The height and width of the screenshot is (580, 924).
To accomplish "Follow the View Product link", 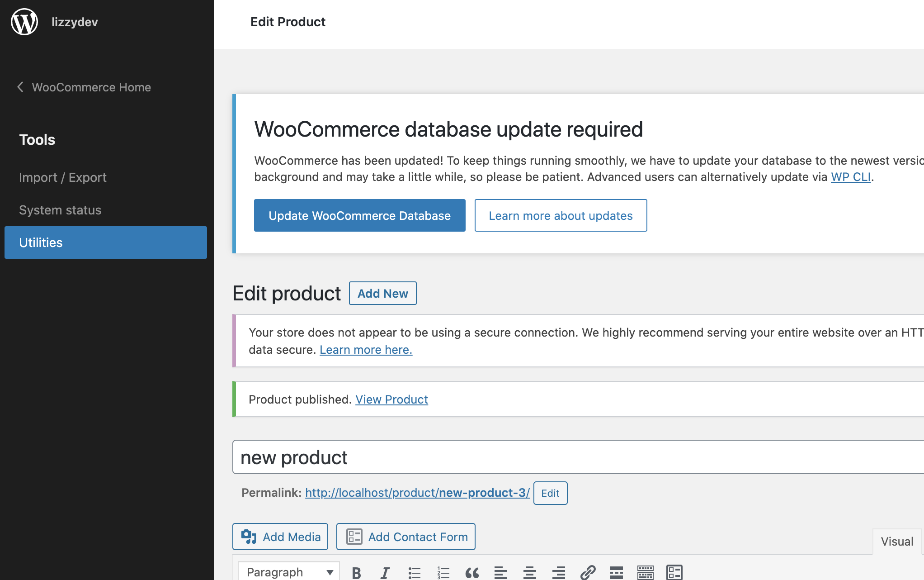I will 391,399.
